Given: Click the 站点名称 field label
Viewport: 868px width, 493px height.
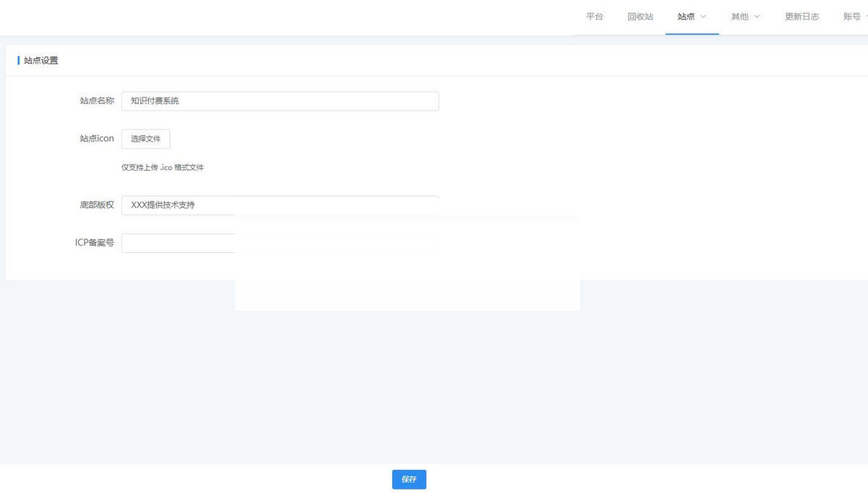Looking at the screenshot, I should point(96,101).
